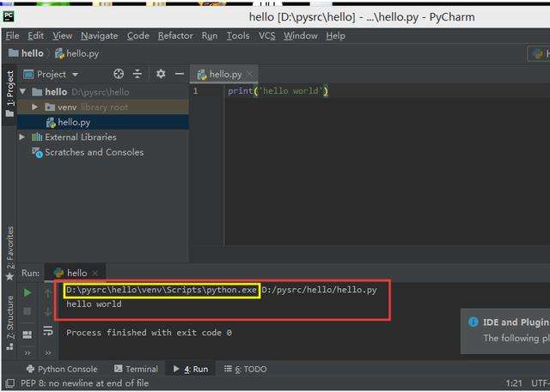Open the Edit menu
This screenshot has width=550, height=392.
click(36, 36)
